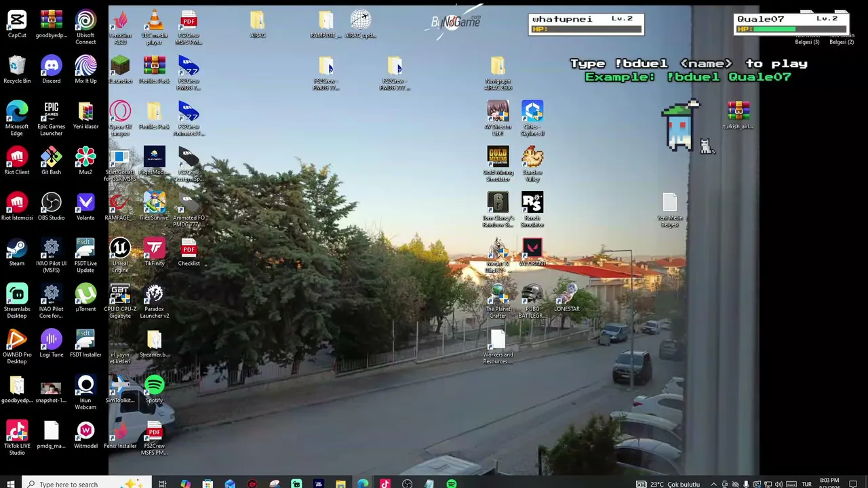
Task: Launch Streamlabs Desktop
Action: point(17,301)
